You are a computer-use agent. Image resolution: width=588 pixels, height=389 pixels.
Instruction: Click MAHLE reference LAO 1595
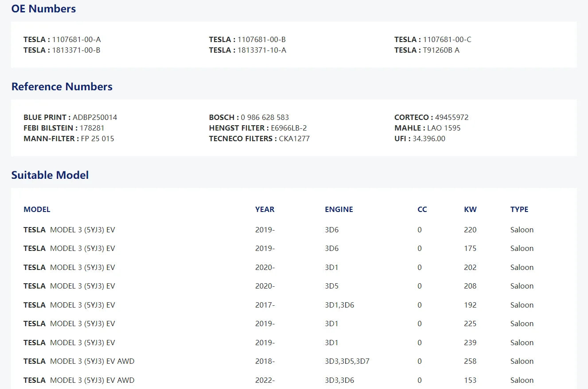point(444,128)
